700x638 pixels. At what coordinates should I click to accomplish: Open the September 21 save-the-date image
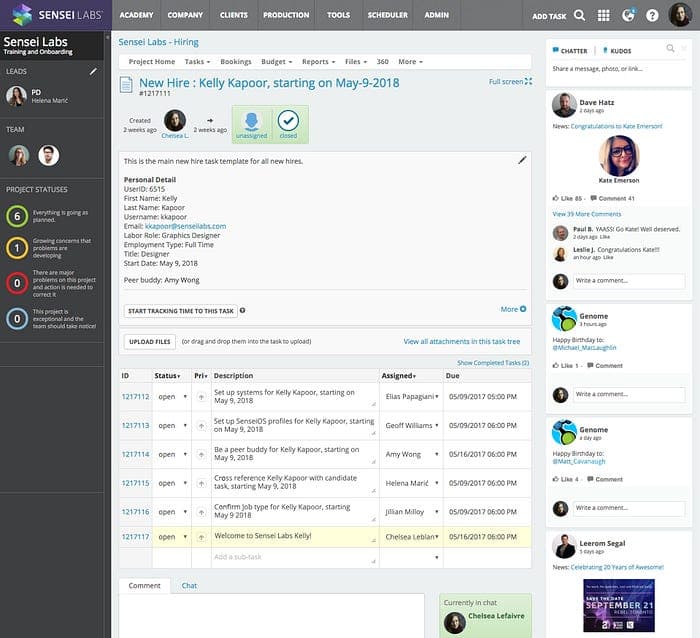tap(619, 606)
